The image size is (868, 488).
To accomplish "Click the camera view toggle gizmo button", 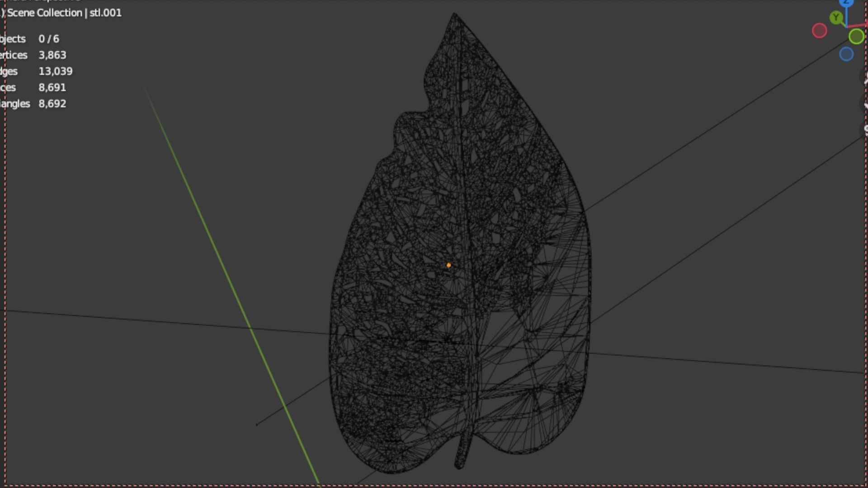I will [x=864, y=130].
